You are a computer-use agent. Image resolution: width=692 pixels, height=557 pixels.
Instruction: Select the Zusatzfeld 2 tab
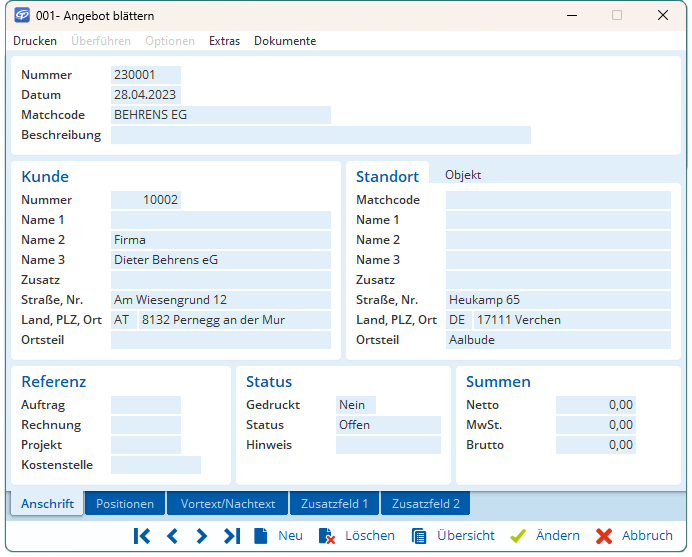(x=426, y=504)
